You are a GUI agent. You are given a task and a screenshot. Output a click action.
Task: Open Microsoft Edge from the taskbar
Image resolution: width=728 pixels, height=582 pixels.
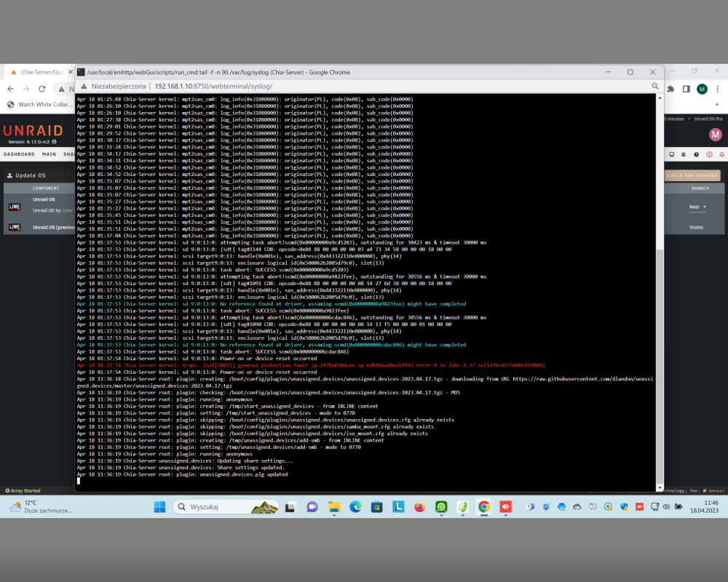(x=356, y=507)
